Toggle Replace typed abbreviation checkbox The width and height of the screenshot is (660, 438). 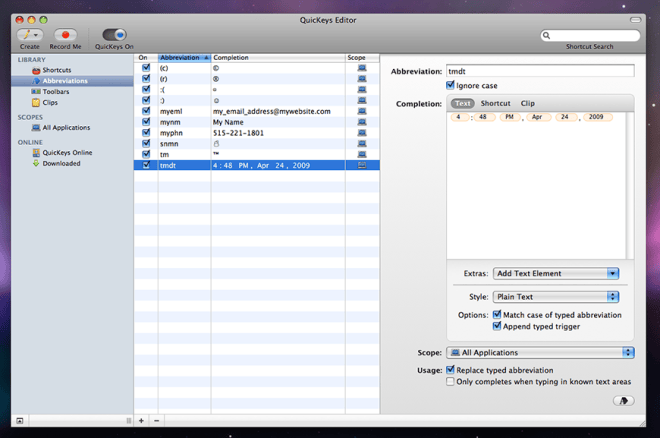point(450,370)
